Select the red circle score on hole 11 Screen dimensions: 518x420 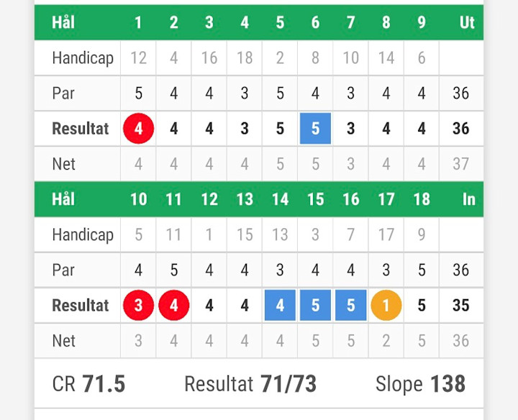(174, 306)
